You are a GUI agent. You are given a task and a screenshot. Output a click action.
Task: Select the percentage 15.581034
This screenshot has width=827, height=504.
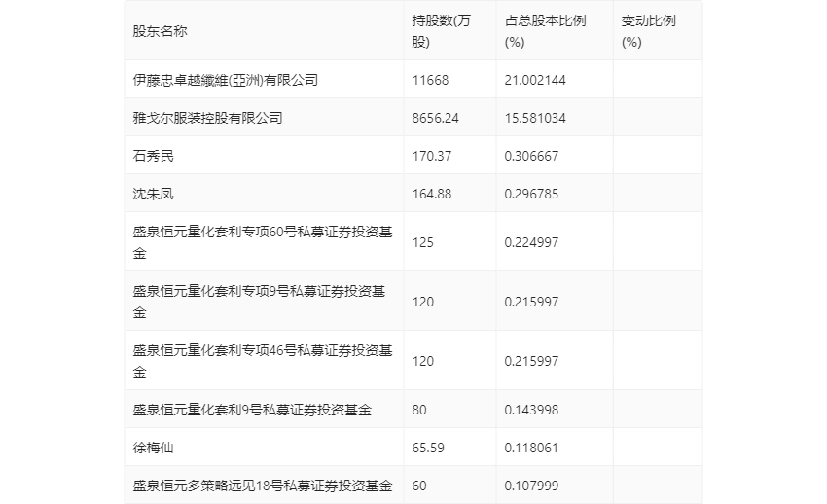click(x=535, y=118)
